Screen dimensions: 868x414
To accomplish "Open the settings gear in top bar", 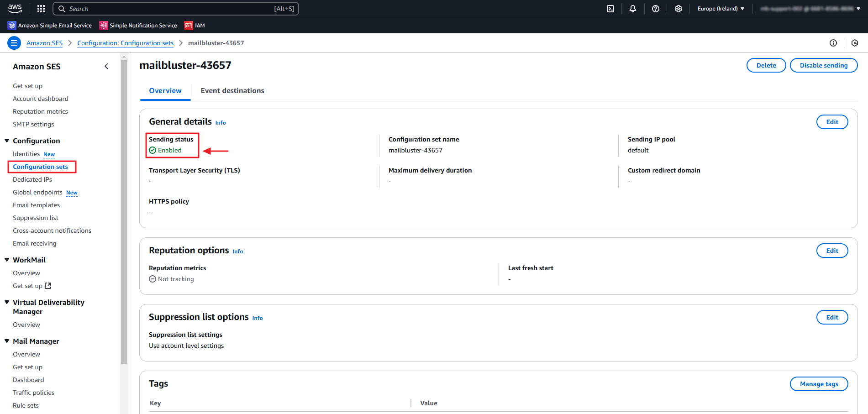I will point(679,9).
